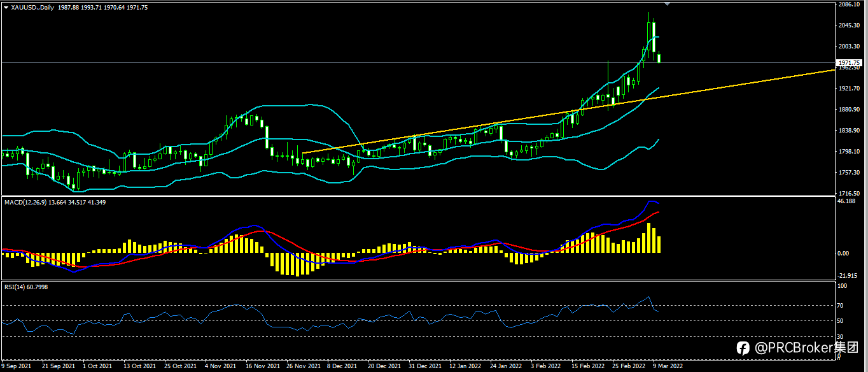Click the 9 Mar 2022 date label

[668, 366]
